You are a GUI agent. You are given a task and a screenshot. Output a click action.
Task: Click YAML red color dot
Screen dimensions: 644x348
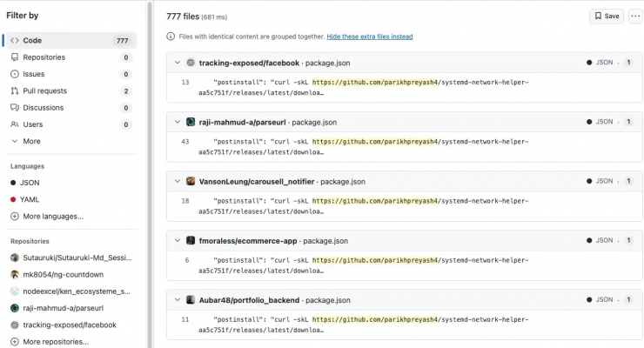click(x=13, y=199)
